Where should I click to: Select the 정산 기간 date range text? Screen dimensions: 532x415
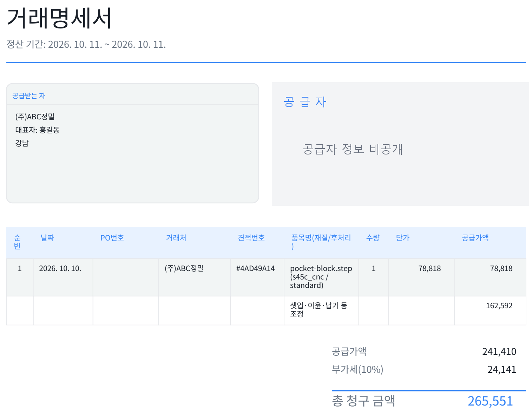[x=86, y=44]
